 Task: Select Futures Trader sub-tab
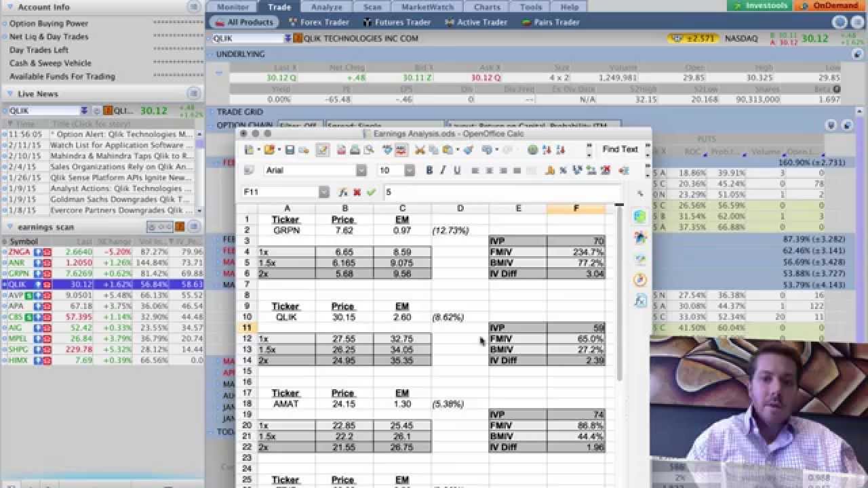point(397,22)
